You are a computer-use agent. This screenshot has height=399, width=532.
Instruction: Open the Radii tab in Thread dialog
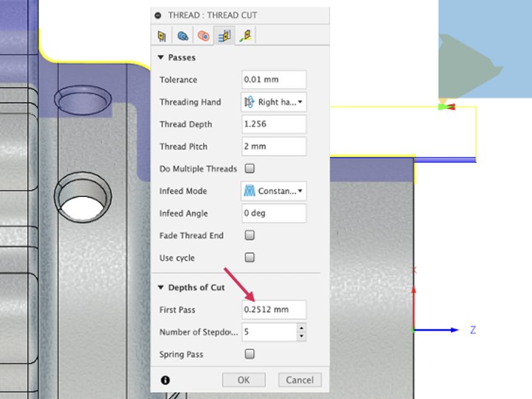point(203,36)
